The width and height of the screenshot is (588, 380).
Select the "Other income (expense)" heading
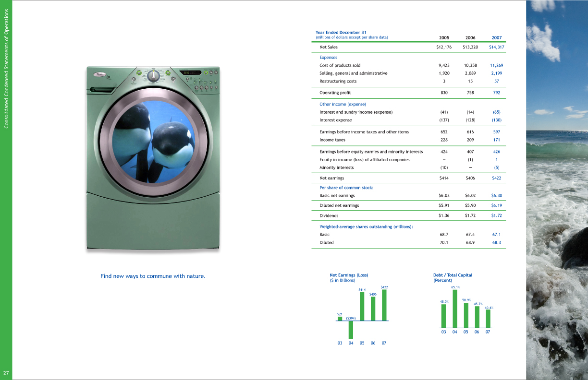(x=343, y=104)
